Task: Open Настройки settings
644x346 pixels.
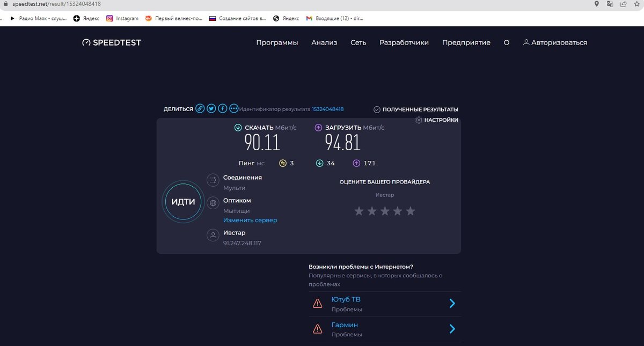Action: click(x=437, y=120)
